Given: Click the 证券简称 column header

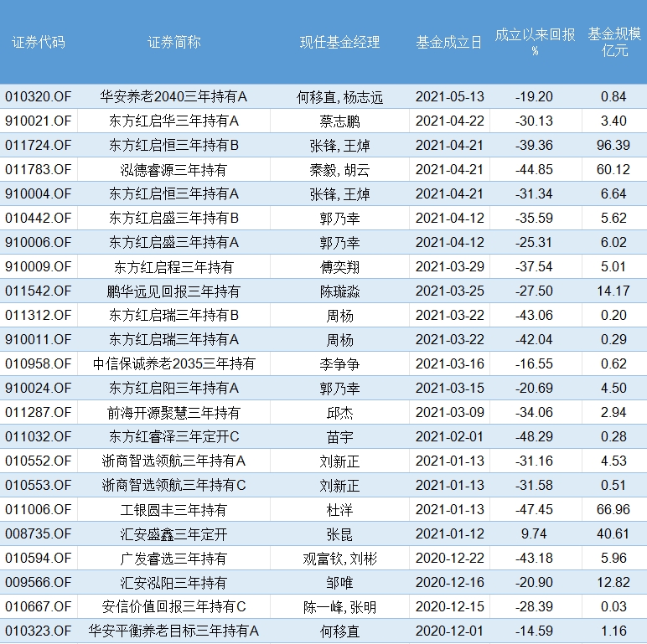Looking at the screenshot, I should (173, 43).
